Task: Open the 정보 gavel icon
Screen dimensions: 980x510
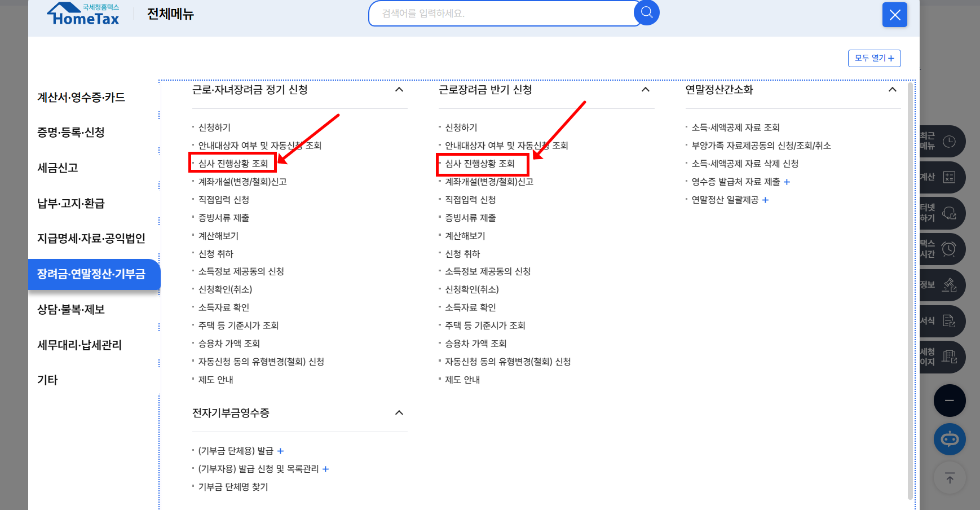Action: [x=949, y=285]
